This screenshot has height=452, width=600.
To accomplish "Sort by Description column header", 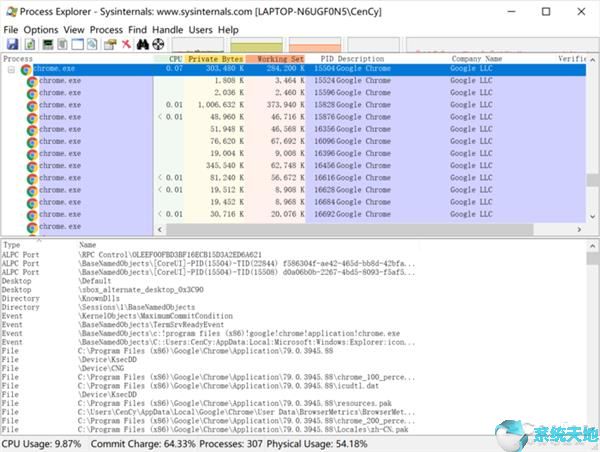I will (360, 59).
